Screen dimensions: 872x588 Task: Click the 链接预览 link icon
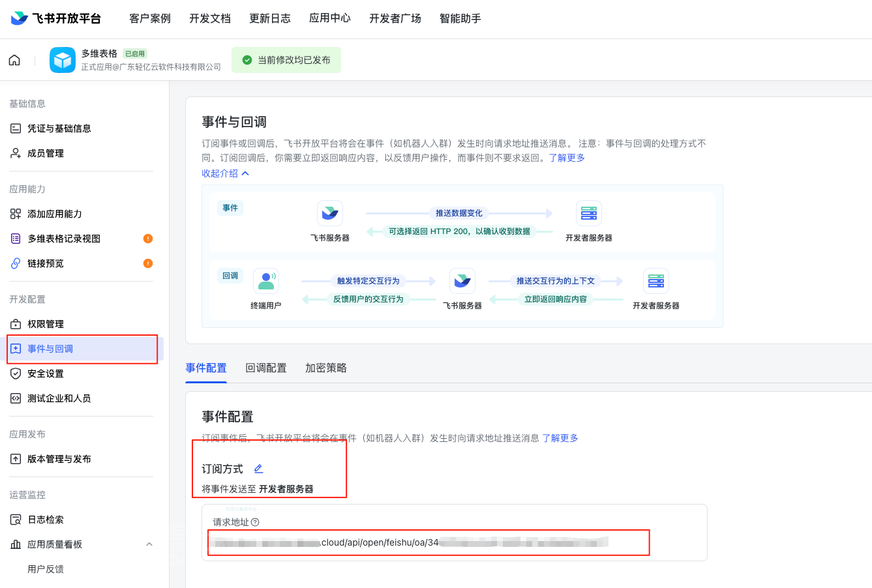[x=16, y=263]
